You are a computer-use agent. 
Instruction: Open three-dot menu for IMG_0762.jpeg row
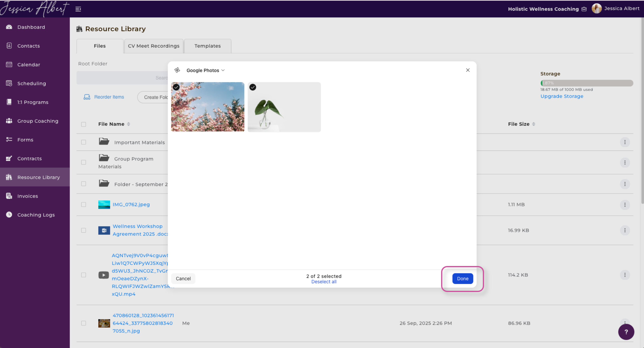pyautogui.click(x=625, y=205)
